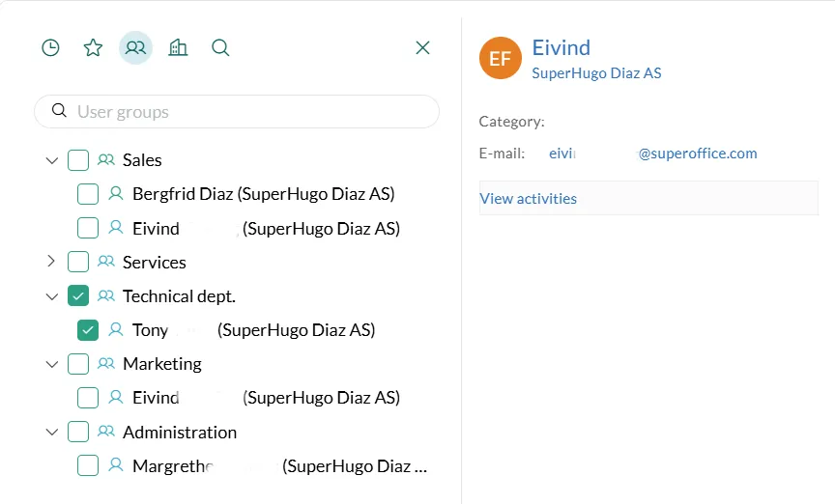
Task: Open the View activities link
Action: tap(529, 199)
